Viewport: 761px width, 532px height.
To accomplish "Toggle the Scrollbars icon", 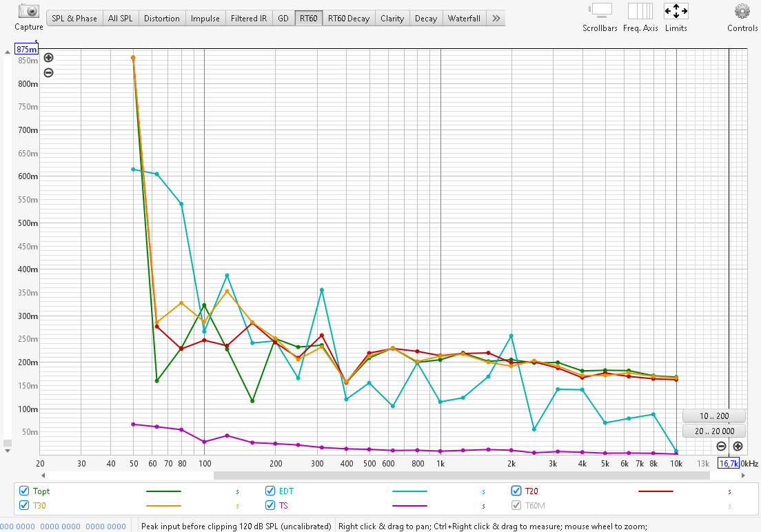I will pos(600,11).
